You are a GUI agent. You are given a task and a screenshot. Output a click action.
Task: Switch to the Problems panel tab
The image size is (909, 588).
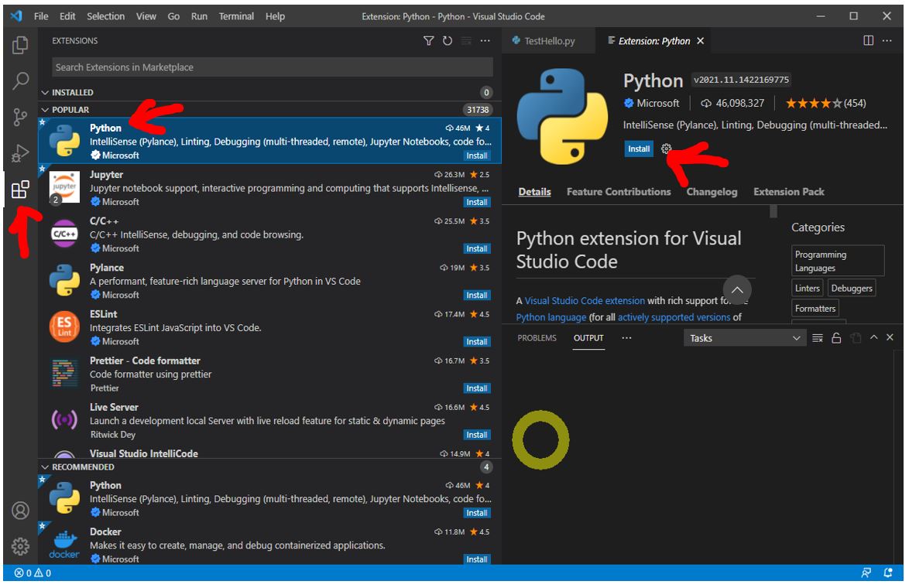537,338
